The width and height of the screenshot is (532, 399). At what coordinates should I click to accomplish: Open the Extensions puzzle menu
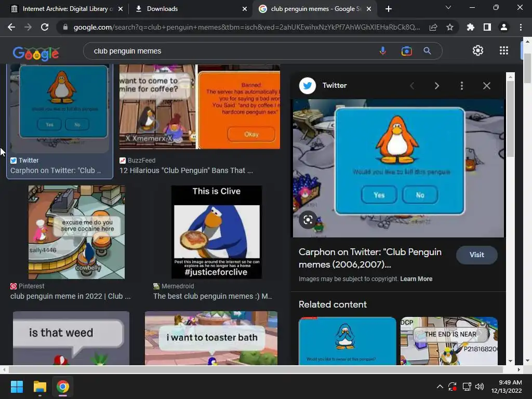[x=471, y=27]
